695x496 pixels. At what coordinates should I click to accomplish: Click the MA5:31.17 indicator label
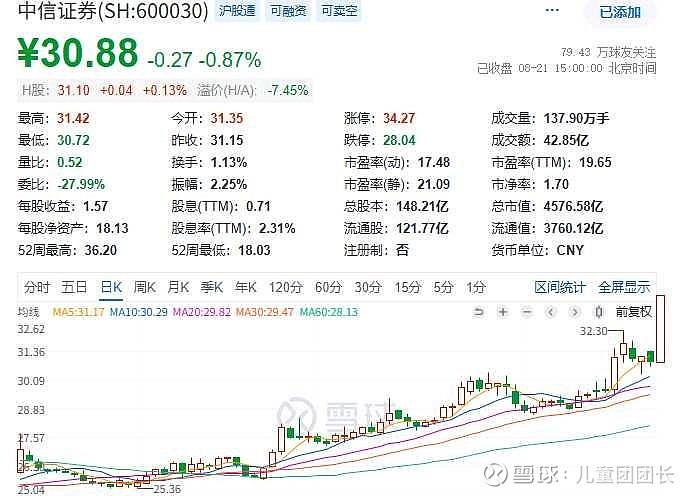tap(78, 312)
